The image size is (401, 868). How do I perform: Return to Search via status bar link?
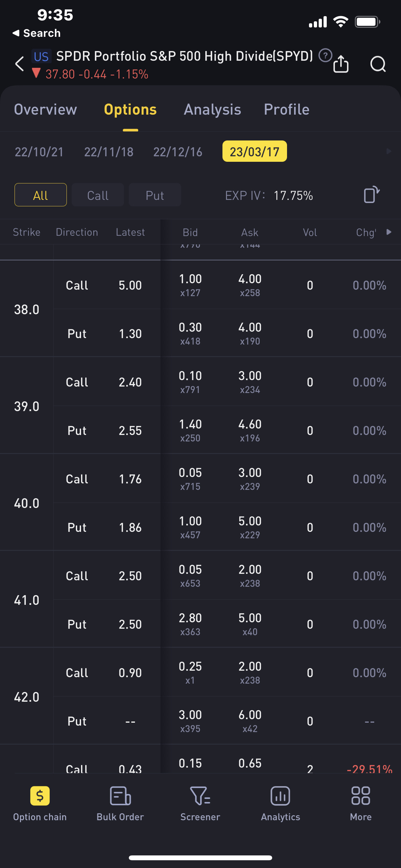[x=36, y=33]
